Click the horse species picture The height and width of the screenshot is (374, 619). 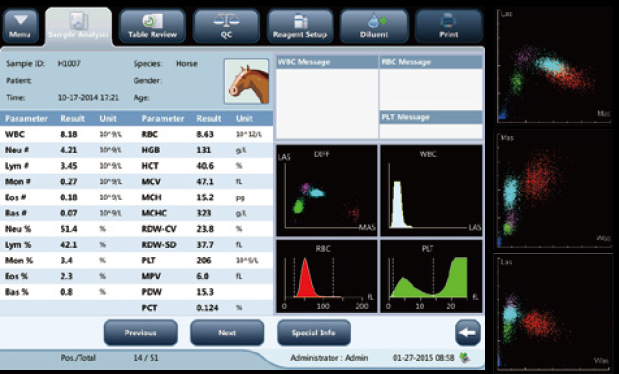click(x=247, y=81)
